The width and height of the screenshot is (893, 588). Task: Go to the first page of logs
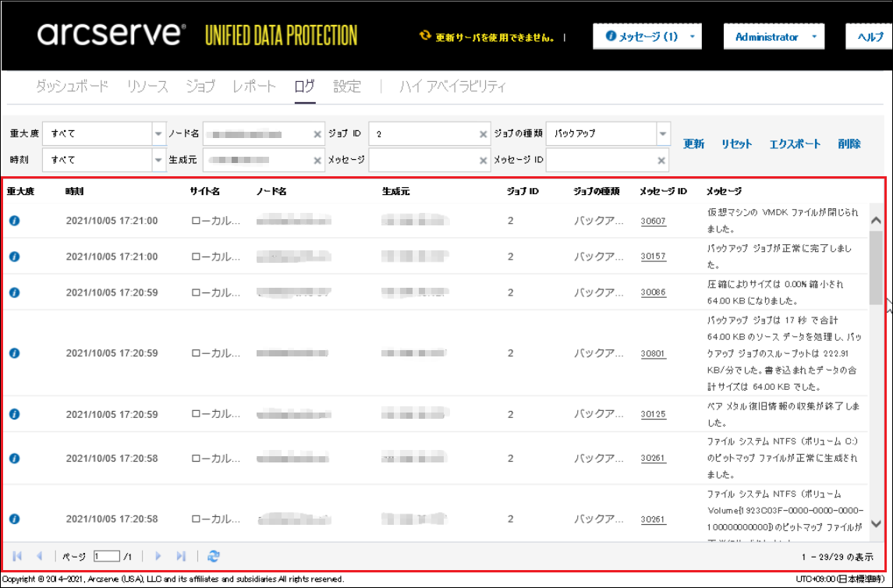(17, 556)
